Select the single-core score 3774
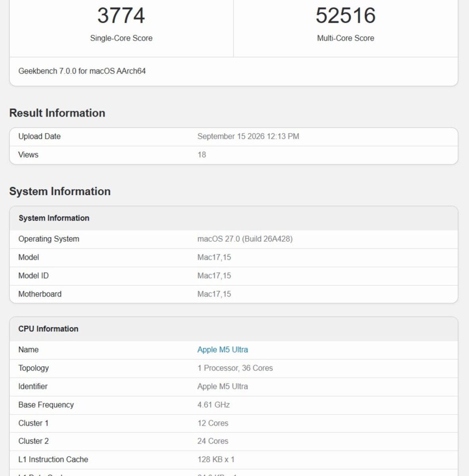469x476 pixels. tap(121, 15)
